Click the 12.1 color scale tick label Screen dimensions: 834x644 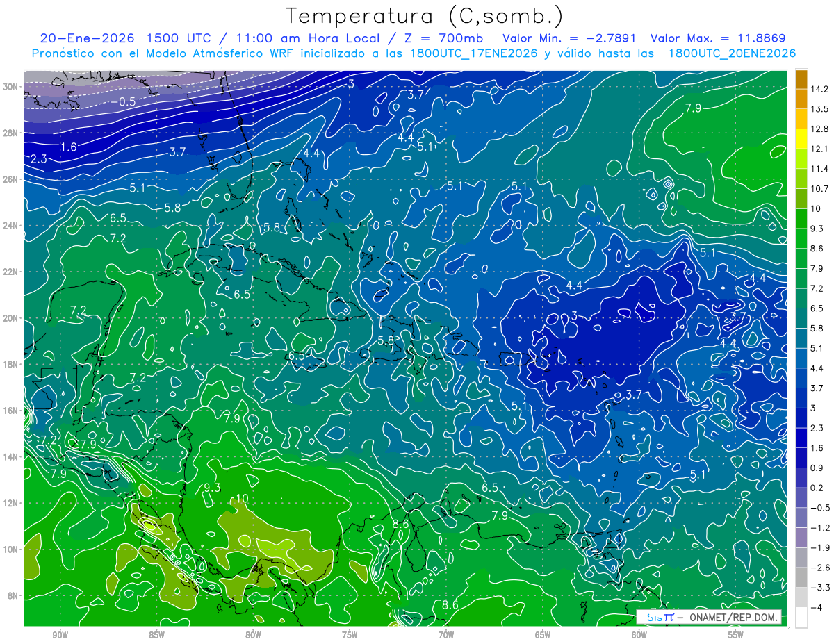click(x=819, y=149)
